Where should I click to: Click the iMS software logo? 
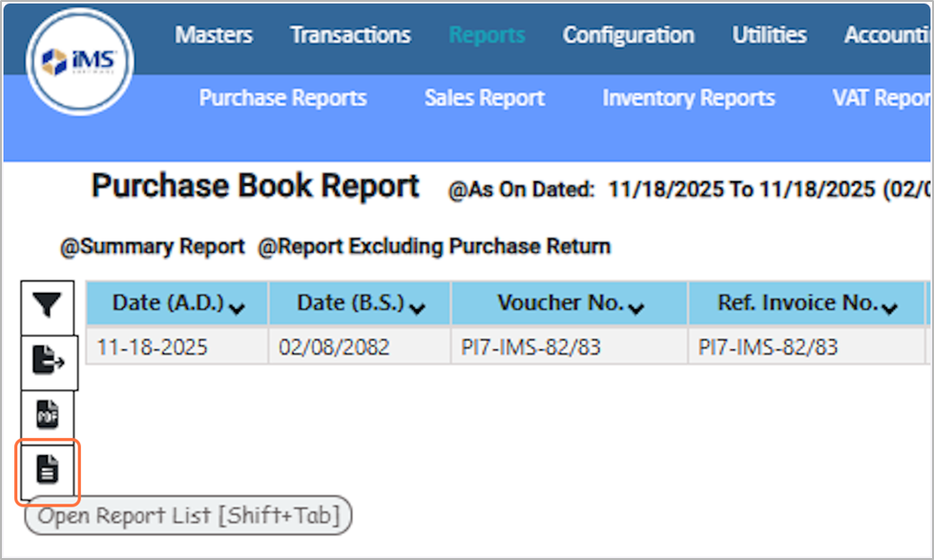pyautogui.click(x=79, y=63)
